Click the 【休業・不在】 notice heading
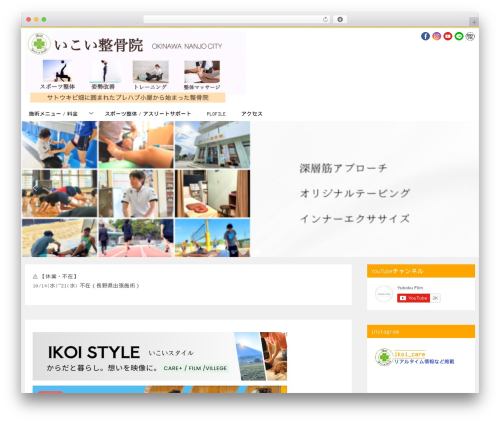 [x=56, y=276]
